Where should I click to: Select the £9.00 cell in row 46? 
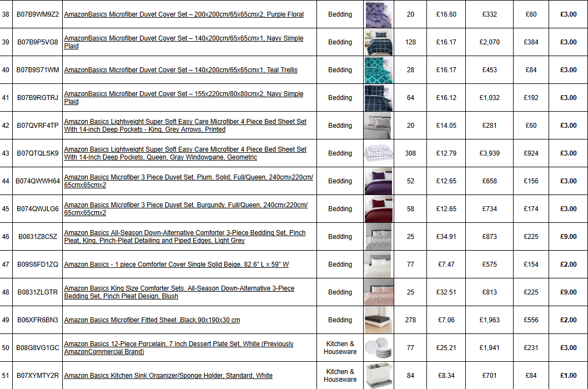[569, 237]
